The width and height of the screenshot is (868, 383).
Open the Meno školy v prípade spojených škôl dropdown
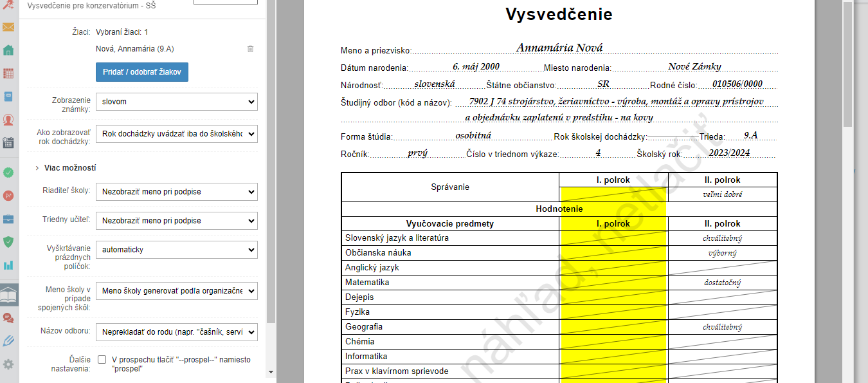(176, 291)
